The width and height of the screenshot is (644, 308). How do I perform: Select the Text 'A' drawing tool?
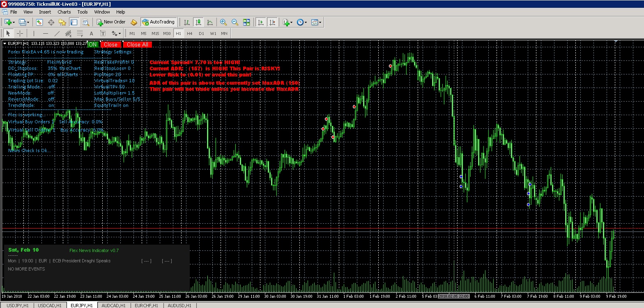click(91, 33)
